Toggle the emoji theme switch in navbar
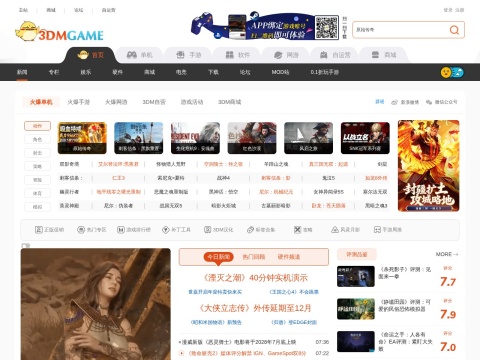This screenshot has height=360, width=480. pyautogui.click(x=452, y=72)
